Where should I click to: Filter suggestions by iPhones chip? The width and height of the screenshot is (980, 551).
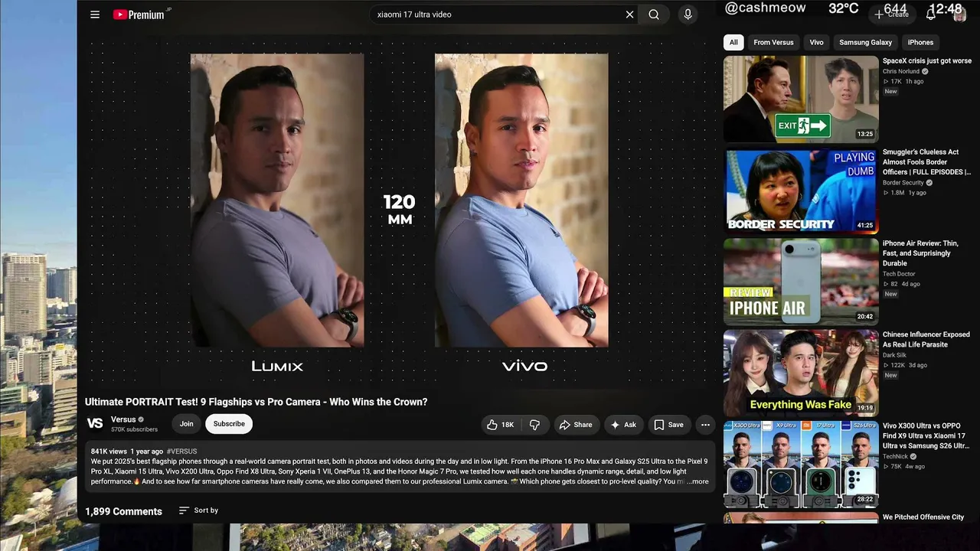pos(920,42)
